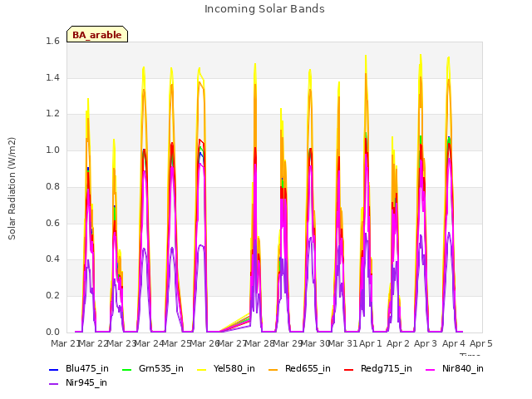Click the Mar 28 x-axis date label
Image resolution: width=532 pixels, height=399 pixels.
pyautogui.click(x=259, y=343)
